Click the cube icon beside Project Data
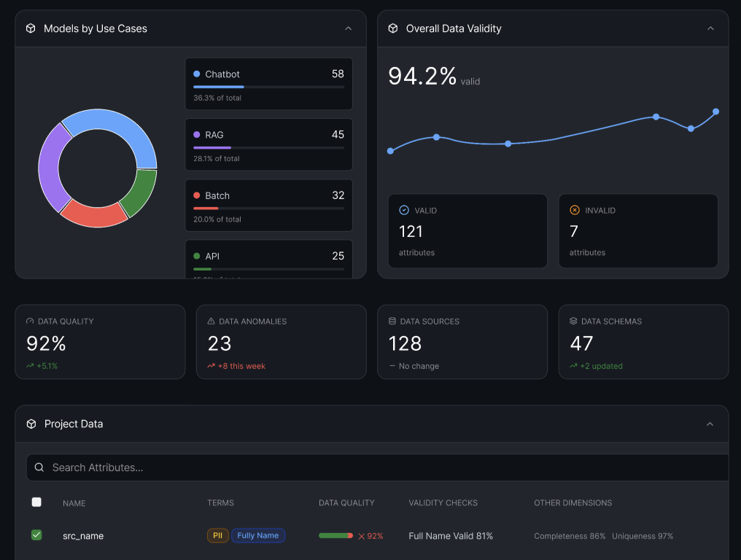The height and width of the screenshot is (560, 741). 31,424
